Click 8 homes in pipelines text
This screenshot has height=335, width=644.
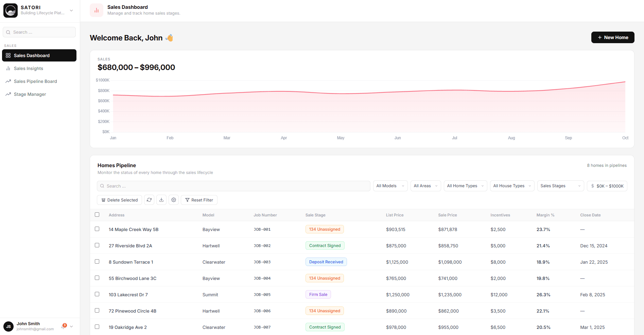tap(607, 165)
